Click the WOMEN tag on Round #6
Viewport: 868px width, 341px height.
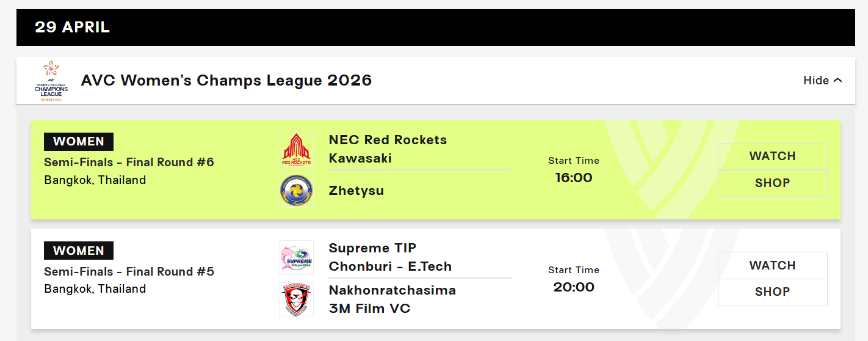[79, 141]
